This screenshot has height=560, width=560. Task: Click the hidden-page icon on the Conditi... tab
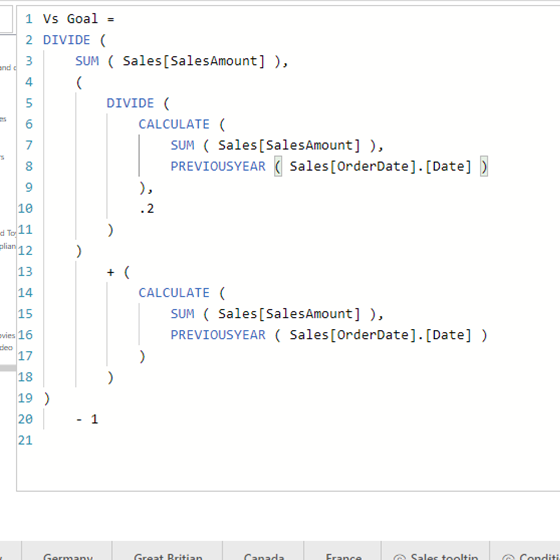tap(508, 558)
